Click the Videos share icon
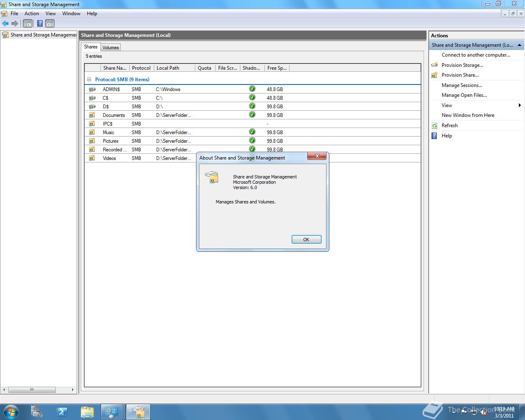The height and width of the screenshot is (420, 525). 92,158
